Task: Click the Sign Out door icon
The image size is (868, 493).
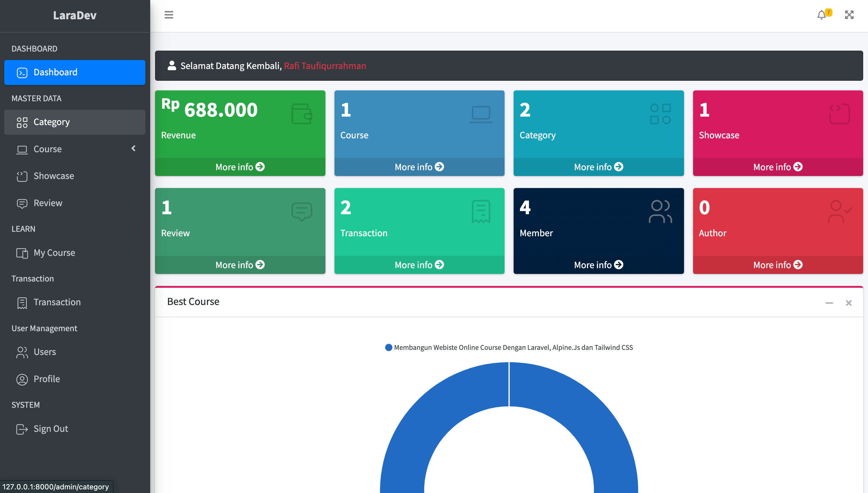Action: [22, 429]
